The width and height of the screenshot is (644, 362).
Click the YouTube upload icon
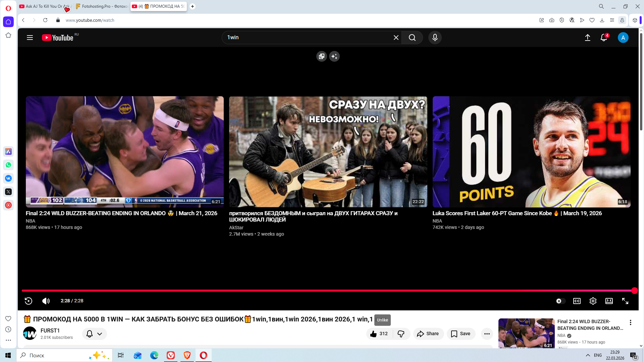(x=587, y=38)
